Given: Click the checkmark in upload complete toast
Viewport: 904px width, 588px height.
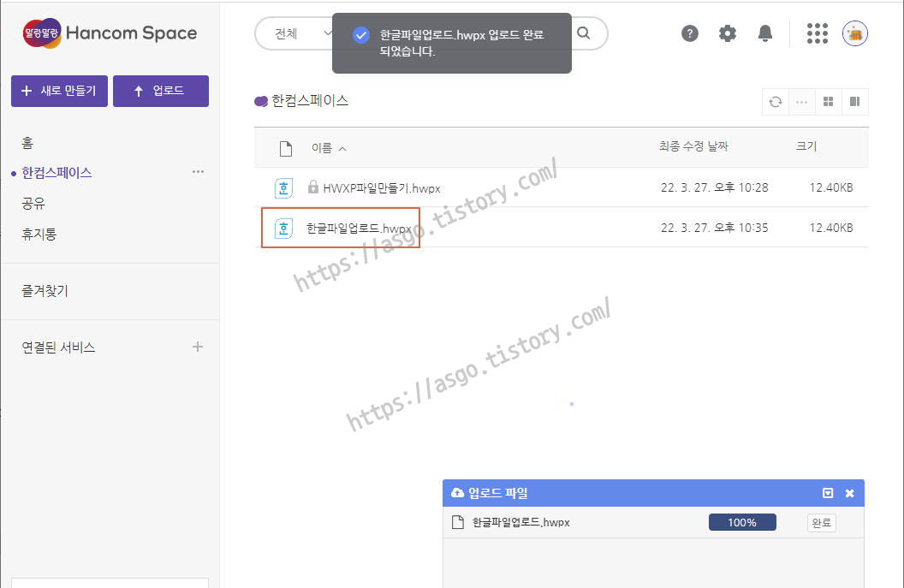Looking at the screenshot, I should pos(361,35).
